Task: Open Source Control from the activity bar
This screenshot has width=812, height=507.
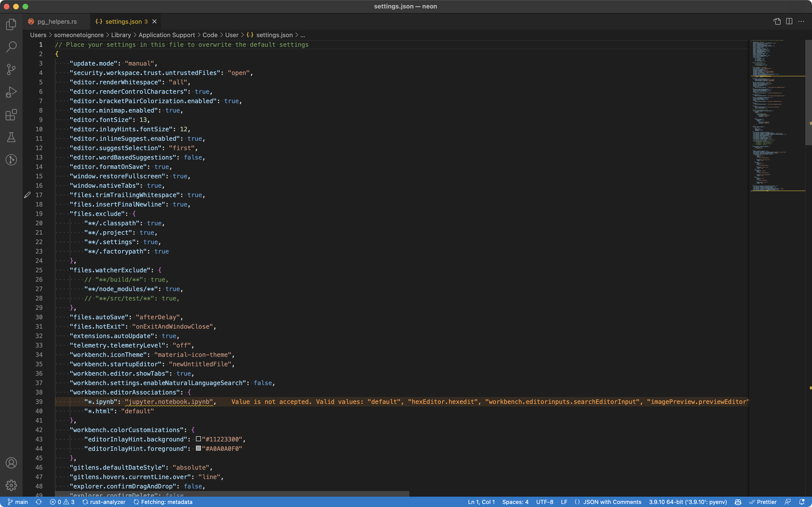Action: (x=11, y=69)
